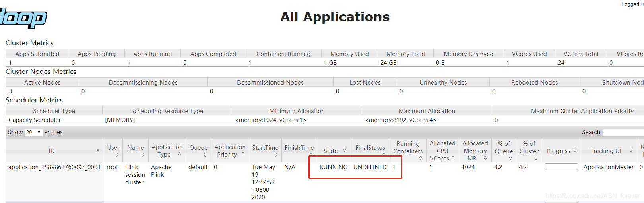
Task: Select minimum allocation memory:1024 value
Action: [x=271, y=120]
